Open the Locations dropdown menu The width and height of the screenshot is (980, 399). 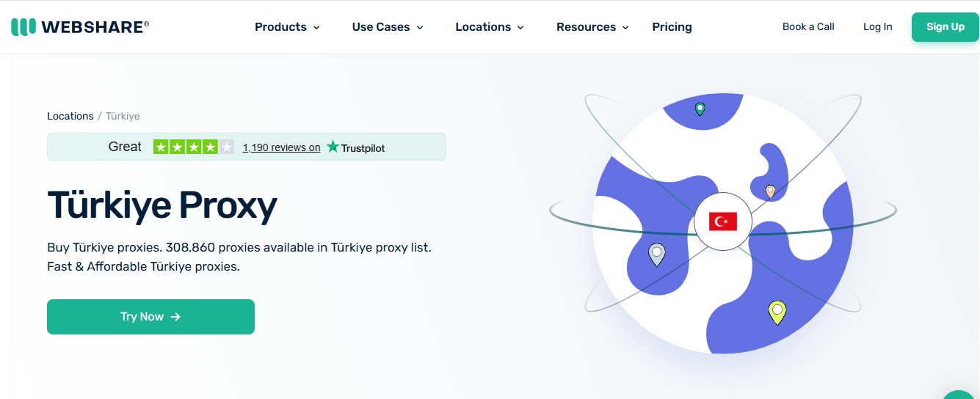click(x=490, y=27)
